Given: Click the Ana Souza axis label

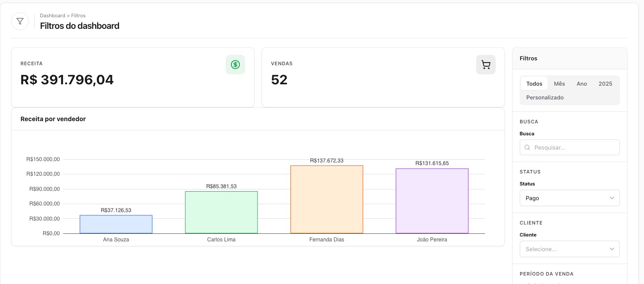Looking at the screenshot, I should (x=116, y=240).
